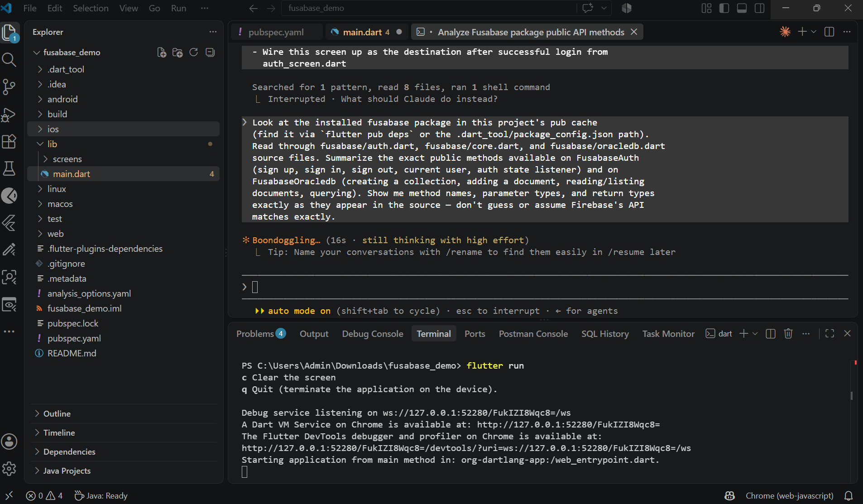The width and height of the screenshot is (863, 504).
Task: Click Java: Ready status item
Action: tap(101, 496)
